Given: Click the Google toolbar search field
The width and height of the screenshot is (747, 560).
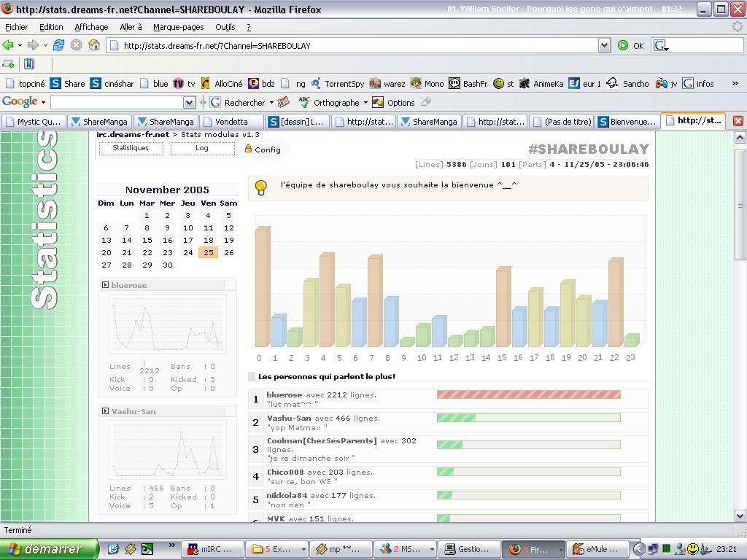Looking at the screenshot, I should [x=117, y=102].
